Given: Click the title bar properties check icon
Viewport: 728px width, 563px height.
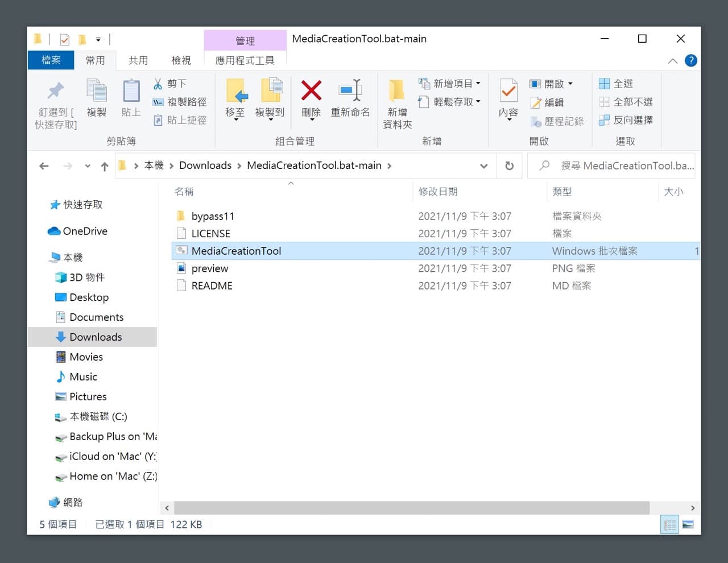Looking at the screenshot, I should click(x=65, y=39).
